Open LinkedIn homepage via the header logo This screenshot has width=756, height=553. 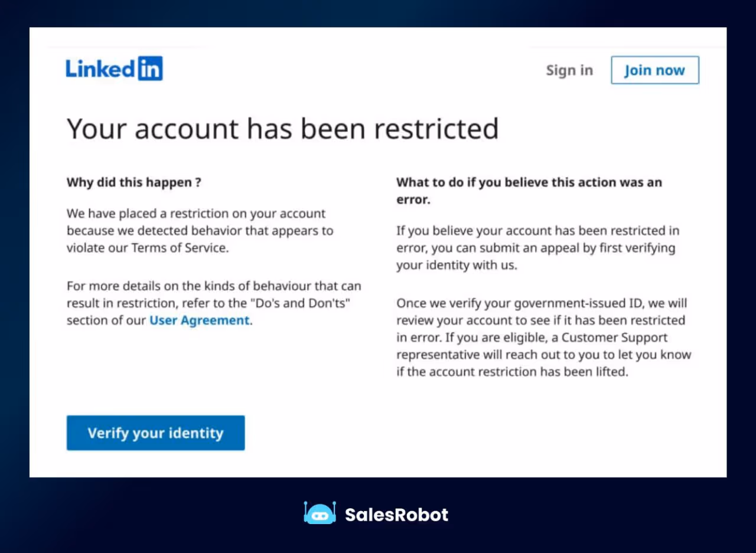114,68
